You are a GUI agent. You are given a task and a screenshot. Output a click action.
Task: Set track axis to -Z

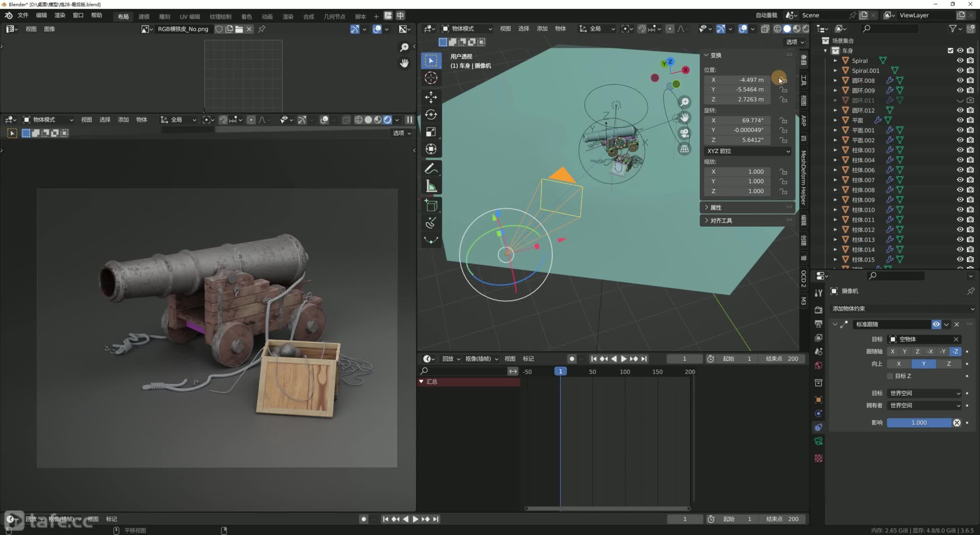tap(955, 352)
